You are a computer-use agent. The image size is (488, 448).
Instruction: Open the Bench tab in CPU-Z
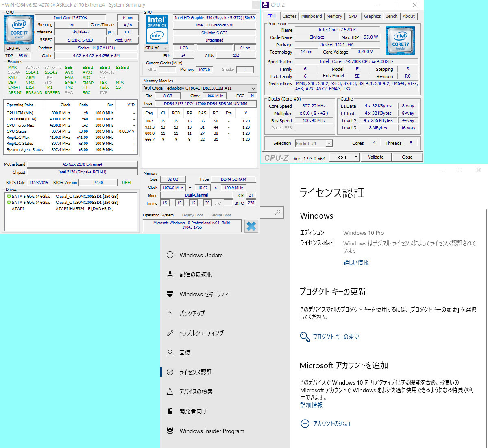click(392, 16)
